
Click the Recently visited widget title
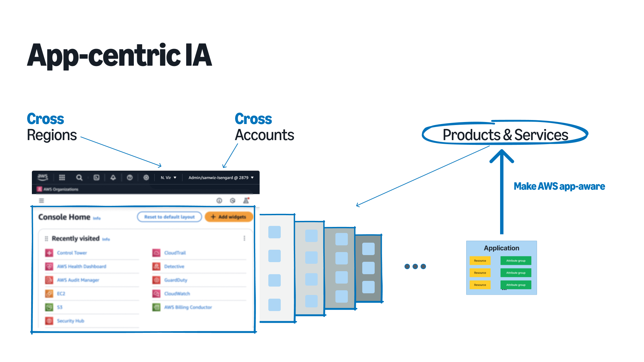[76, 238]
